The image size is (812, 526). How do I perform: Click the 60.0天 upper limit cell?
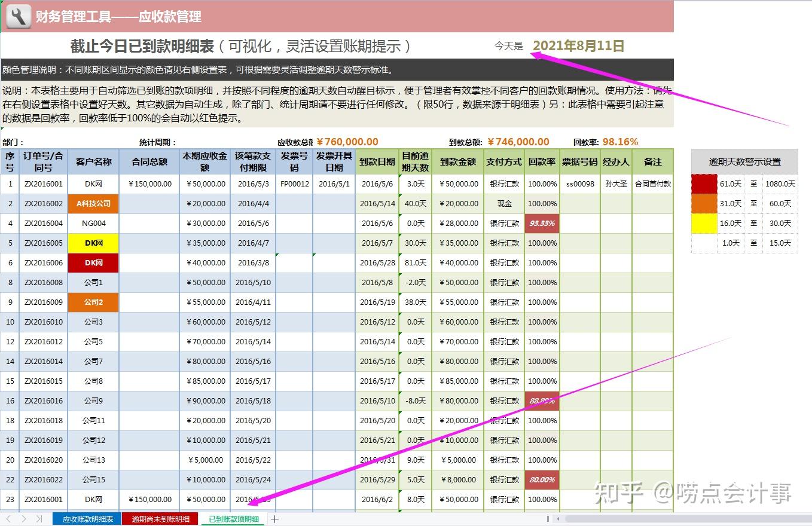coord(780,203)
